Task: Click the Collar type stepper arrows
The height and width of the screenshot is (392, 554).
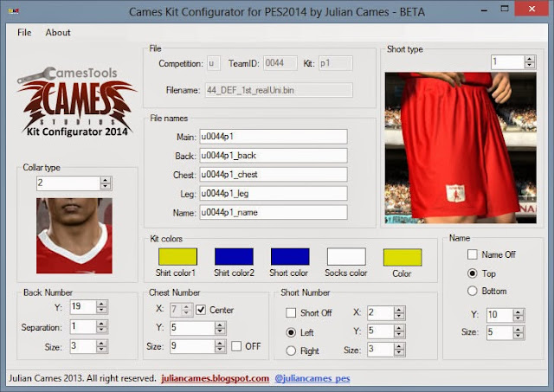Action: point(106,183)
